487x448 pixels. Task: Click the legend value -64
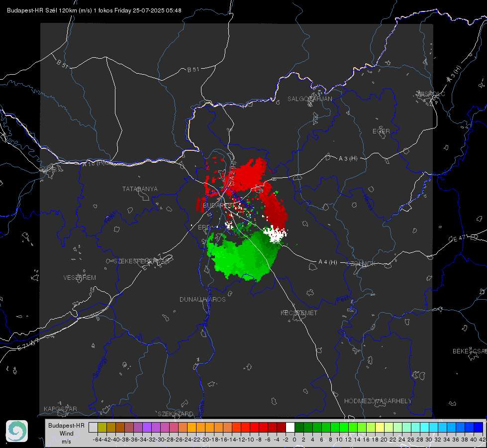[x=97, y=440]
